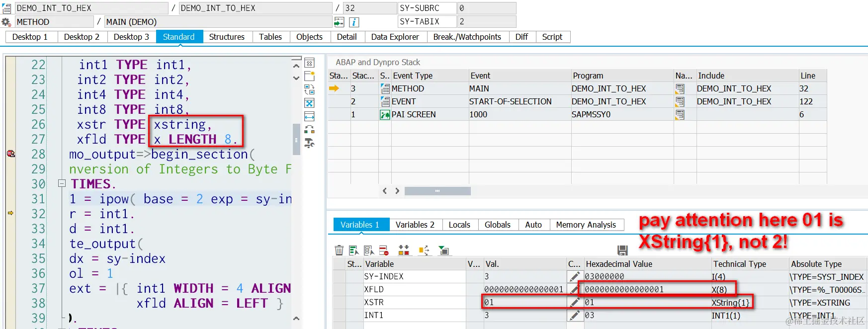
Task: Open the Detail tab
Action: (x=347, y=37)
